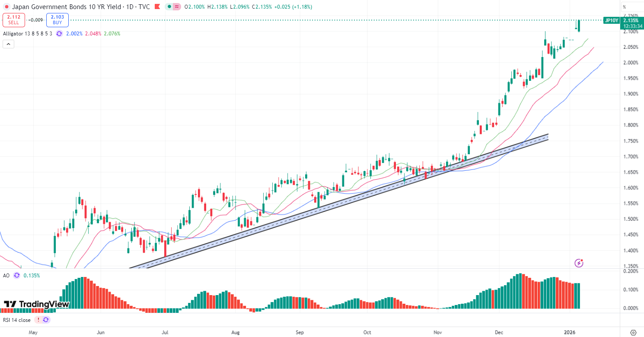Click the RSI indicator refresh icon
This screenshot has height=337, width=644.
pos(46,320)
